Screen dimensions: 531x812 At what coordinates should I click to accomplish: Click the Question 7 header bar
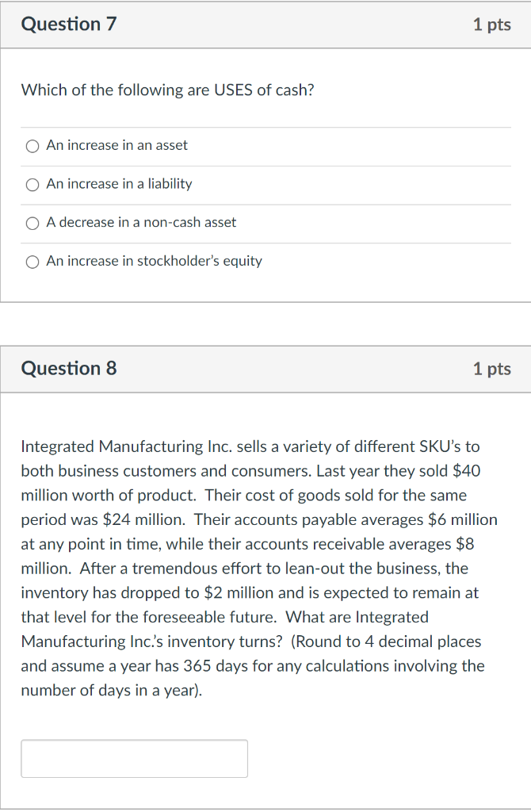coord(265,24)
